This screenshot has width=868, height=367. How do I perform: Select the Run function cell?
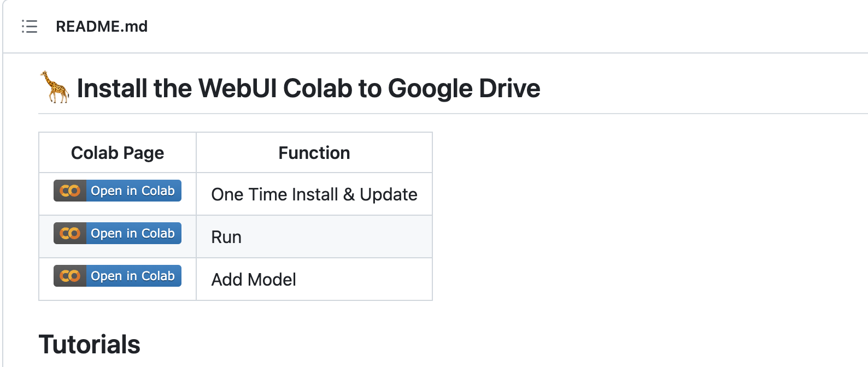tap(314, 237)
